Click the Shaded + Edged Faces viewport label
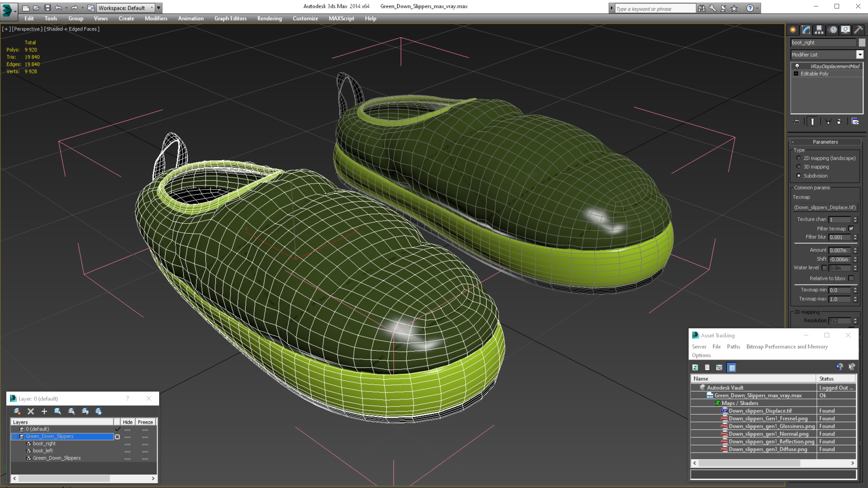 [x=72, y=29]
